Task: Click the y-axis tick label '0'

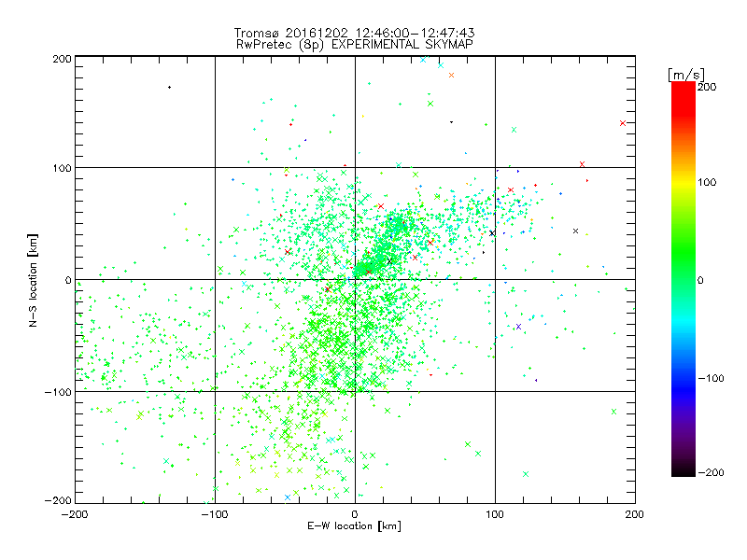Action: pyautogui.click(x=68, y=280)
